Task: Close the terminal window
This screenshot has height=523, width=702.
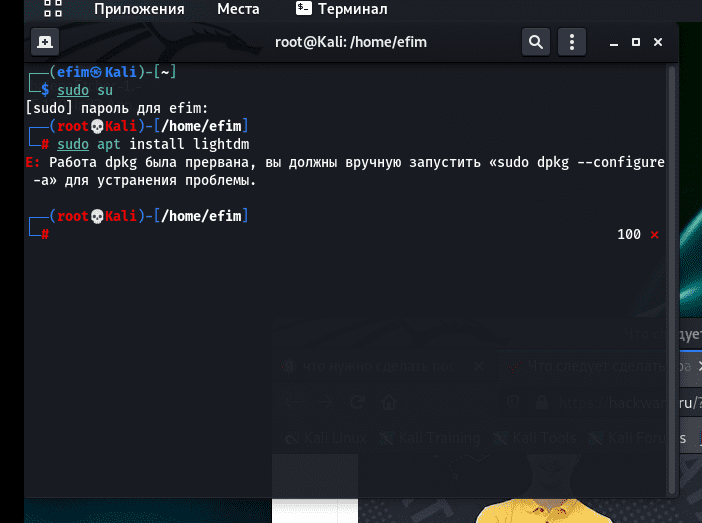Action: tap(658, 42)
